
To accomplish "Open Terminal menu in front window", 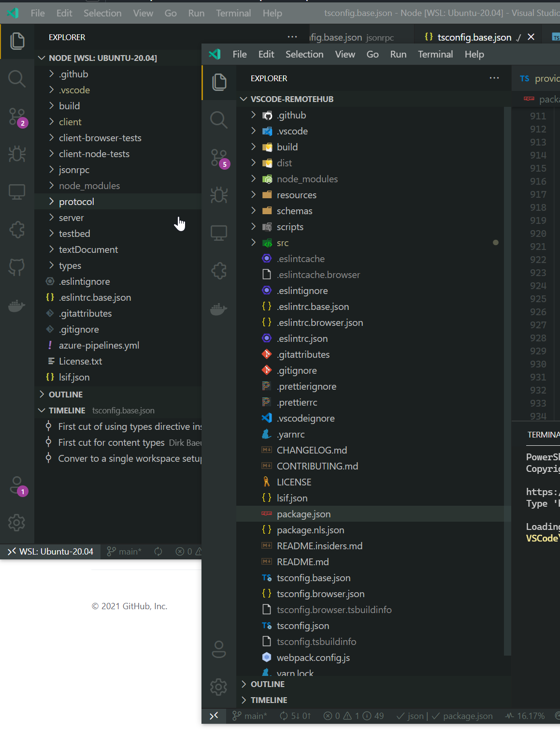I will pos(435,55).
